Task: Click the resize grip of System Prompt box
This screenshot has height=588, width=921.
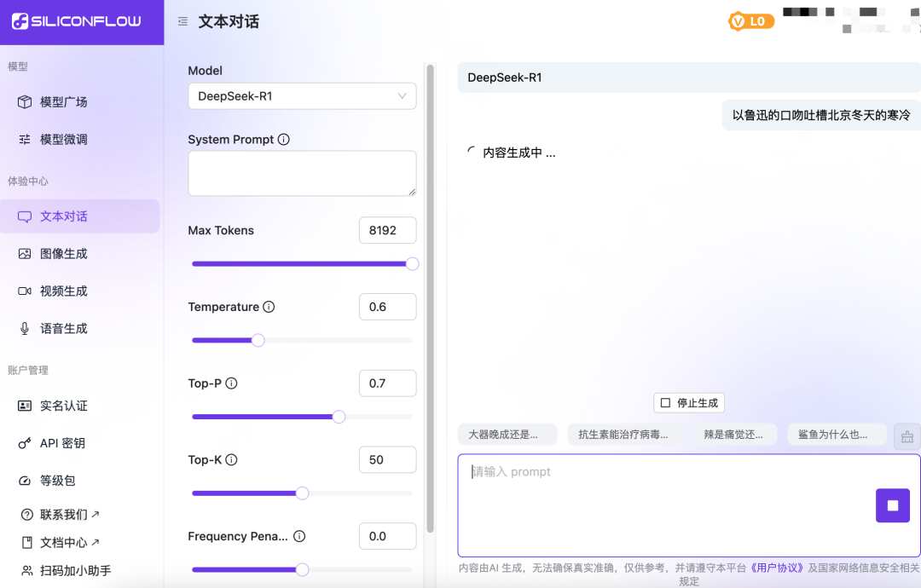Action: 413,192
